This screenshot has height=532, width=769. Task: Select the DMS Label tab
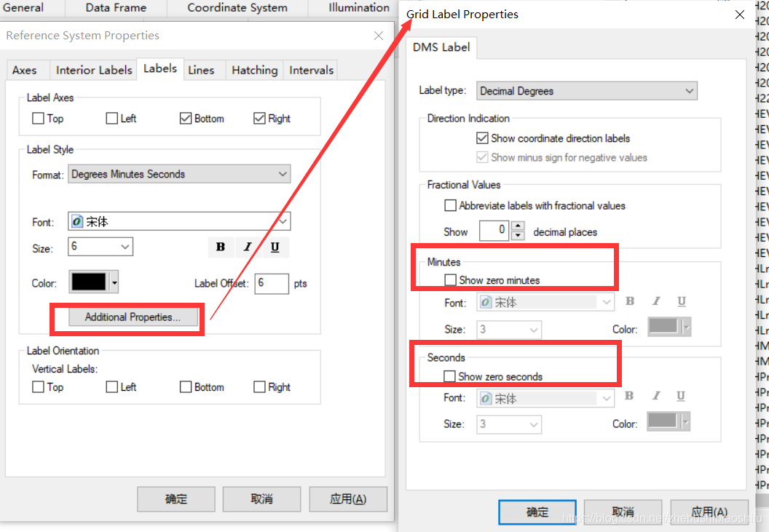coord(441,47)
